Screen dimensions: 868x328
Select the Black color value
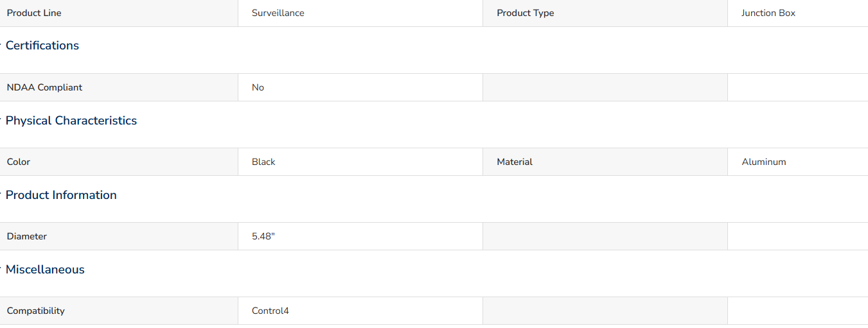click(x=263, y=162)
